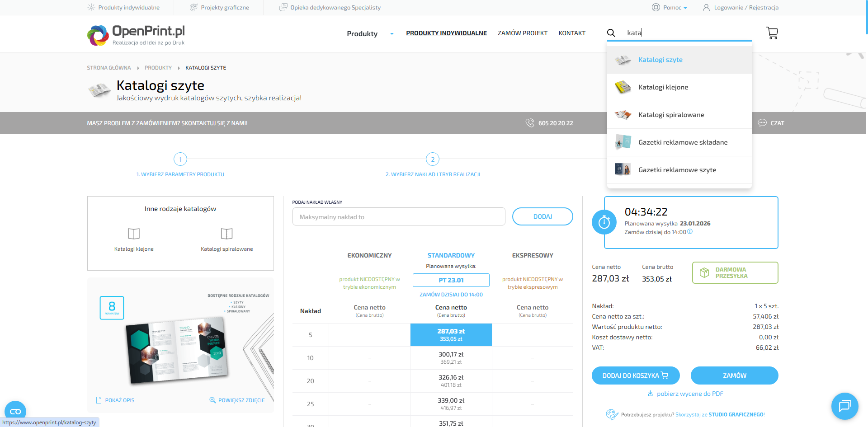Click the phone icon next to 605 20 20 22
This screenshot has width=868, height=427.
(x=530, y=123)
